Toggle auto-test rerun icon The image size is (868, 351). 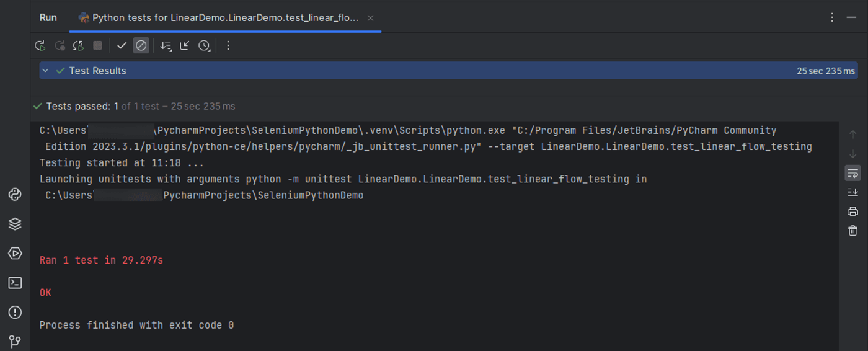78,45
